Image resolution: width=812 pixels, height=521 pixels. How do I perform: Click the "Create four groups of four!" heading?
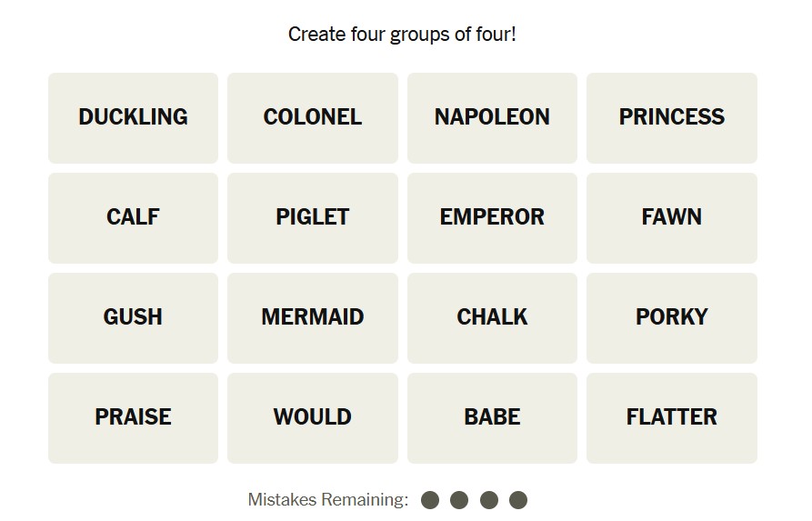(402, 35)
